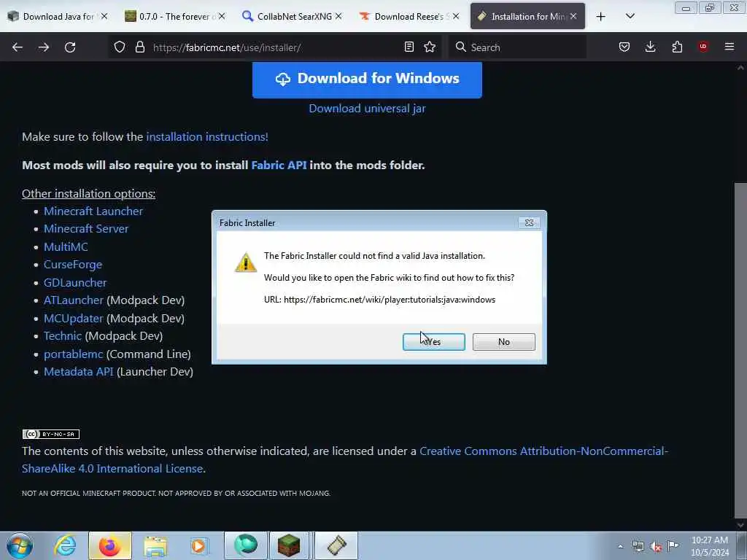The width and height of the screenshot is (747, 560).
Task: Open Minecraft Server link
Action: tap(86, 228)
